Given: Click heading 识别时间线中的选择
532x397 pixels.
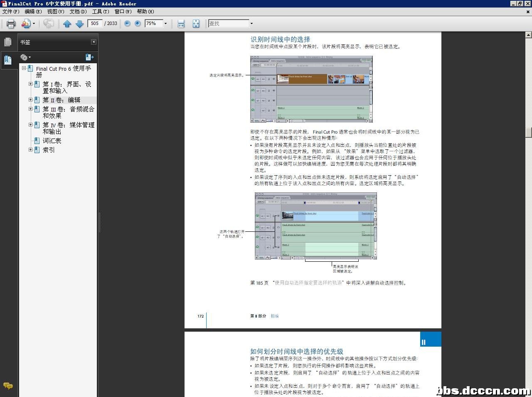Looking at the screenshot, I should [280, 40].
